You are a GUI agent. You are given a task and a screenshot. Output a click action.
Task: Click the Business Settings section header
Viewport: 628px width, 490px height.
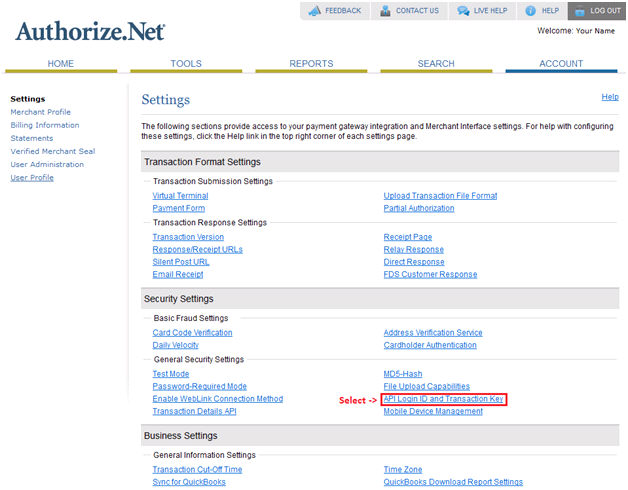(x=380, y=436)
